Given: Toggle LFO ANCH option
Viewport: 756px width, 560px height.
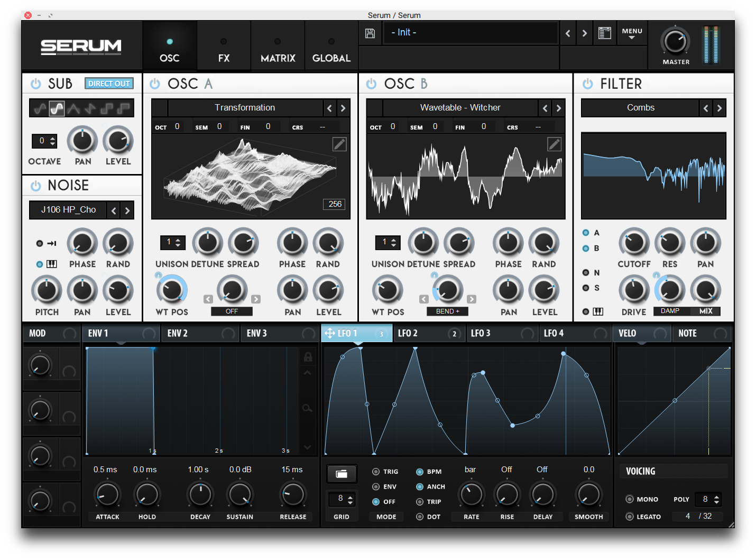Looking at the screenshot, I should (x=420, y=486).
